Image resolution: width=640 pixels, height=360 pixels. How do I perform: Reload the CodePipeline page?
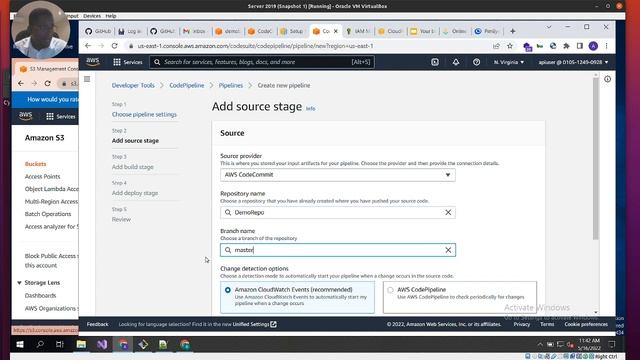[114, 46]
